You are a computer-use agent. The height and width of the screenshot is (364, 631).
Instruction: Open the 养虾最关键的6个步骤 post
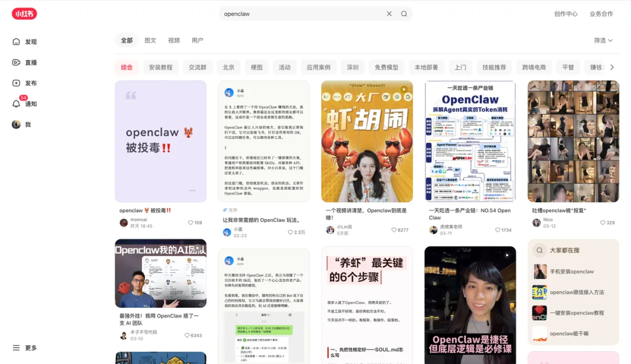point(367,305)
